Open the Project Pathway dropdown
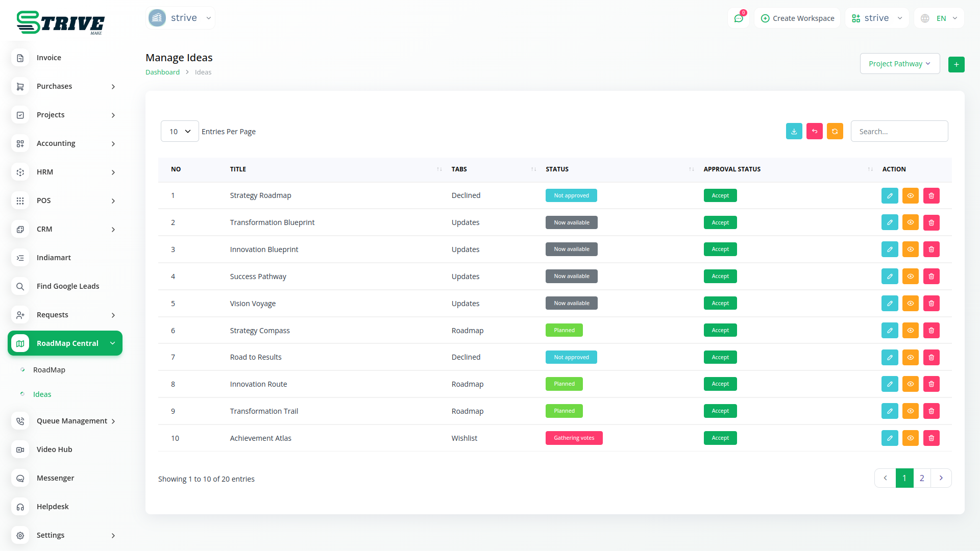The height and width of the screenshot is (551, 980). coord(899,64)
